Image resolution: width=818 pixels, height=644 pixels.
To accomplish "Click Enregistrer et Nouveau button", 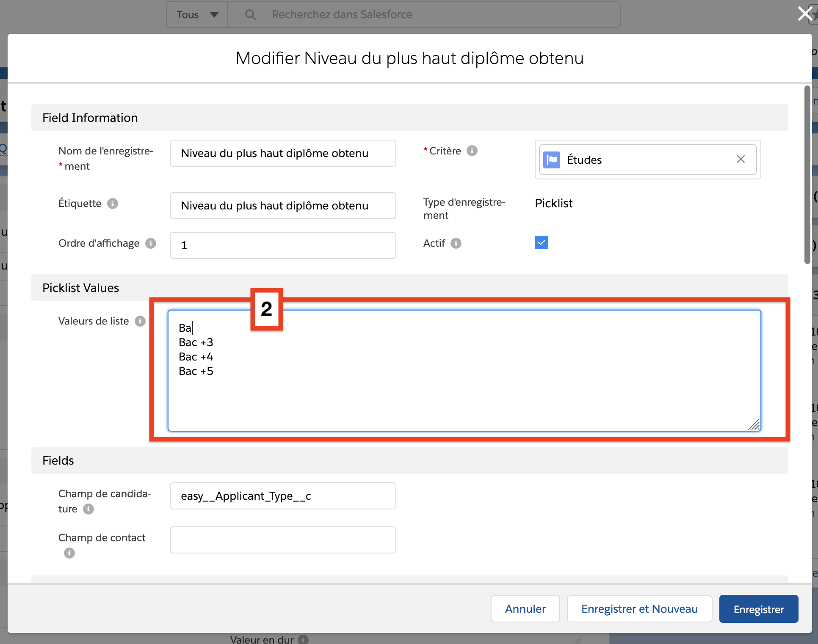I will click(x=639, y=609).
